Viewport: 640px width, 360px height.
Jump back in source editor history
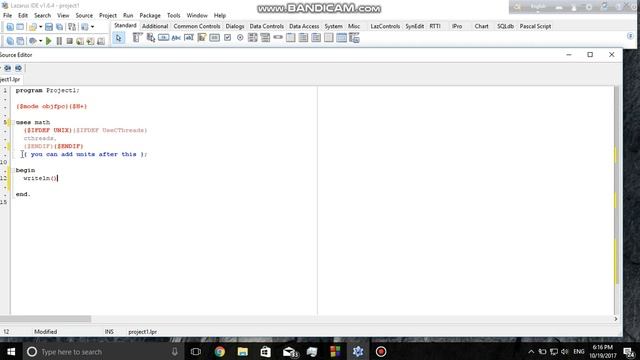pos(8,68)
